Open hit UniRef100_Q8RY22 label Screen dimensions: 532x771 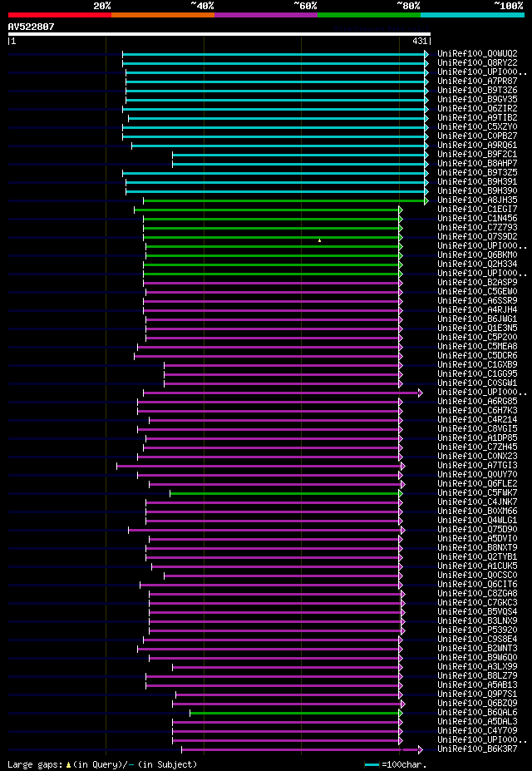477,63
